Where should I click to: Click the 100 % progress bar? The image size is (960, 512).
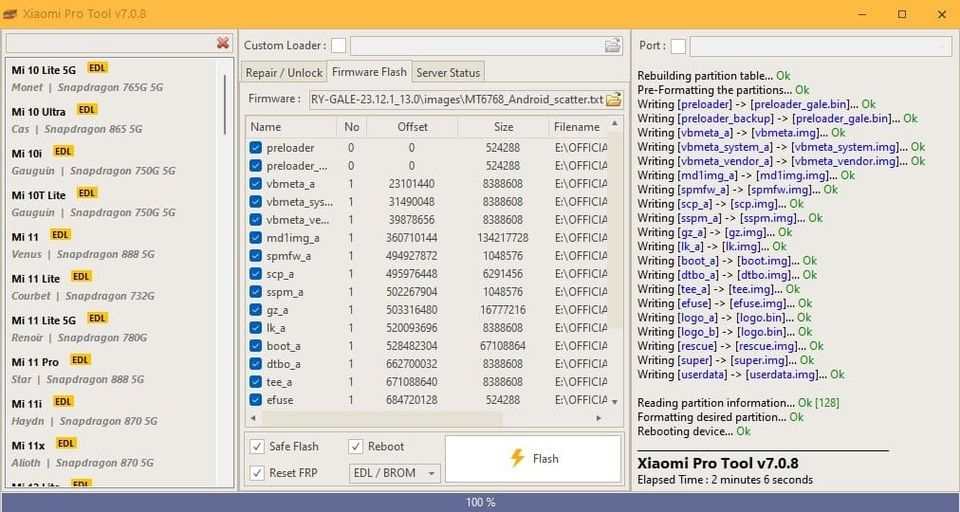point(480,502)
